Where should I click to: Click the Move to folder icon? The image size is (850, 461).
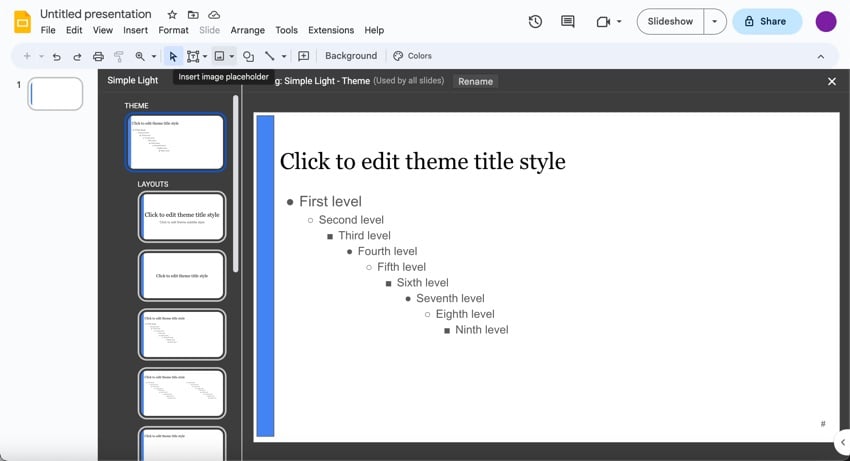tap(193, 15)
